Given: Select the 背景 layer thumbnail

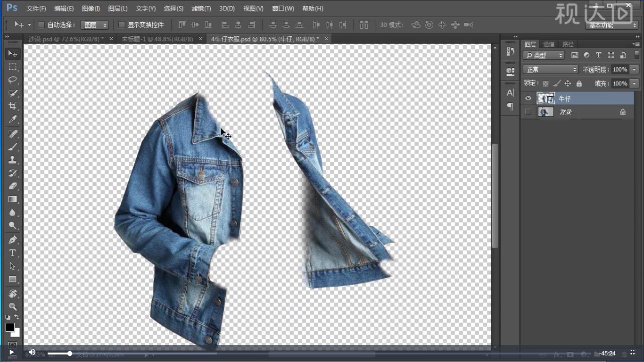Looking at the screenshot, I should 546,112.
